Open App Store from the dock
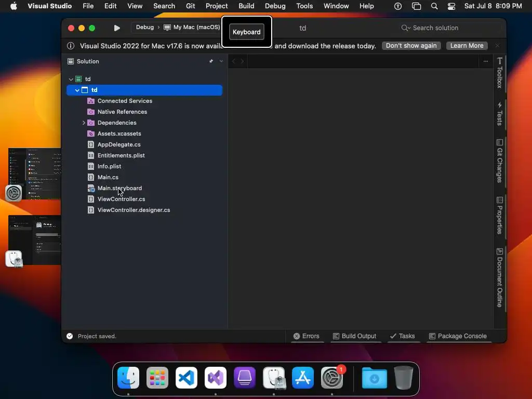The height and width of the screenshot is (399, 532). click(303, 378)
